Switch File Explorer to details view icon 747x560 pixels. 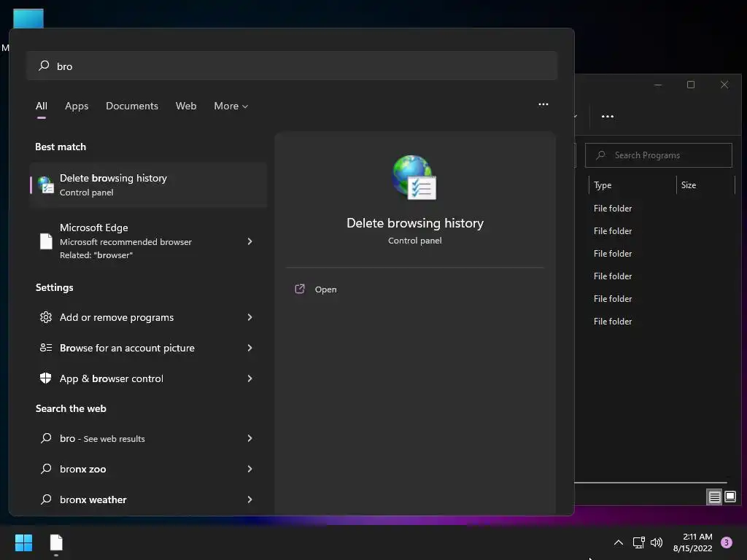pos(714,497)
